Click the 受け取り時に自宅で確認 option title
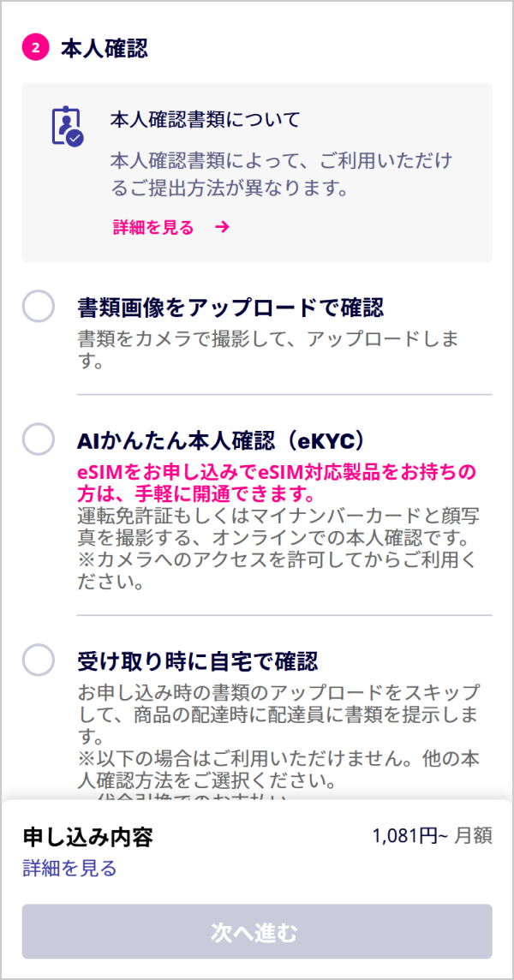 [197, 660]
